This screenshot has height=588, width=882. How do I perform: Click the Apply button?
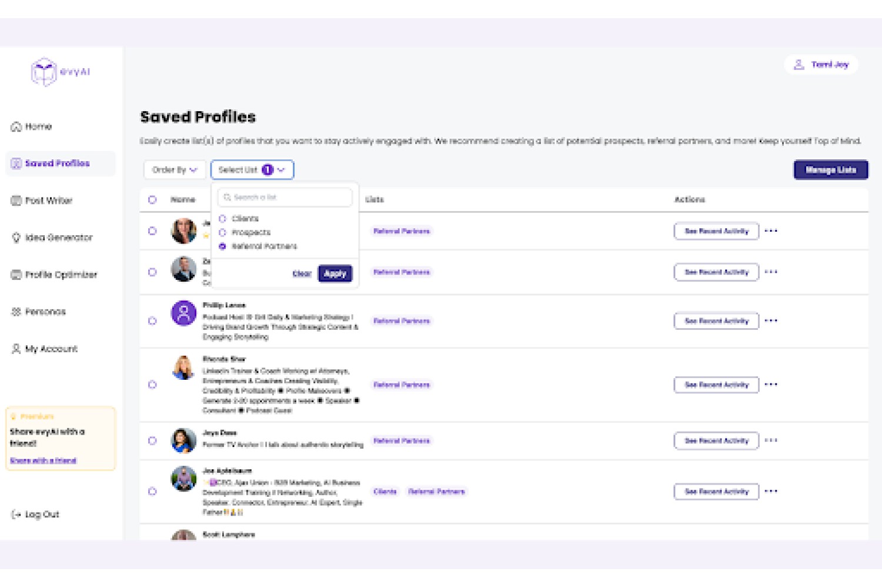click(x=335, y=273)
